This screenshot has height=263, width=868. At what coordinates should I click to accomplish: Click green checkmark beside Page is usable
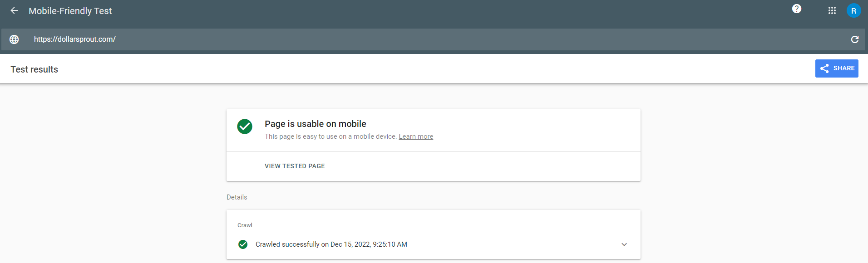(245, 127)
